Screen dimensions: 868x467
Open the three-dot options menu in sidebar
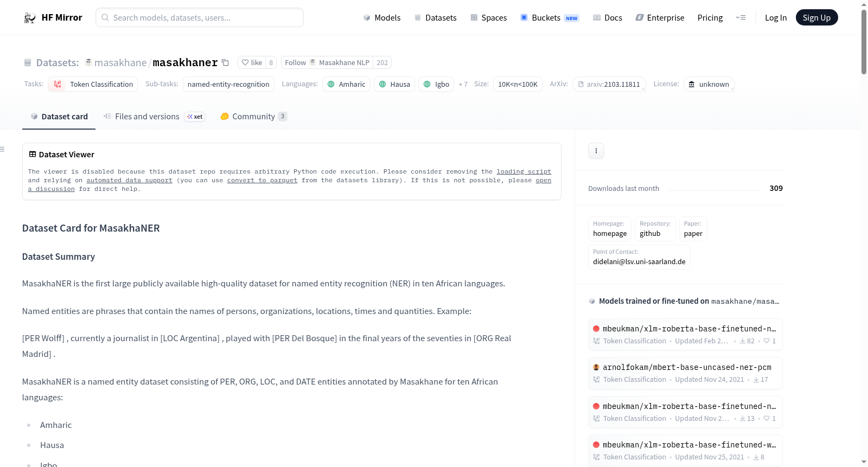(x=596, y=151)
